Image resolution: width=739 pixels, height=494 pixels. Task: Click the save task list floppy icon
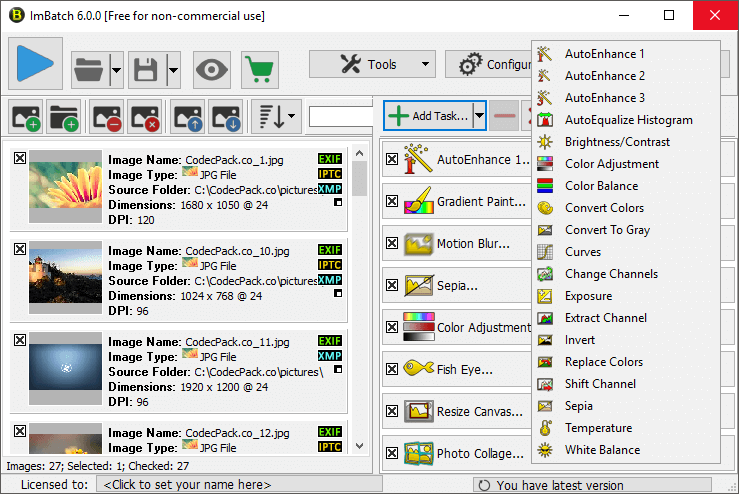click(146, 70)
